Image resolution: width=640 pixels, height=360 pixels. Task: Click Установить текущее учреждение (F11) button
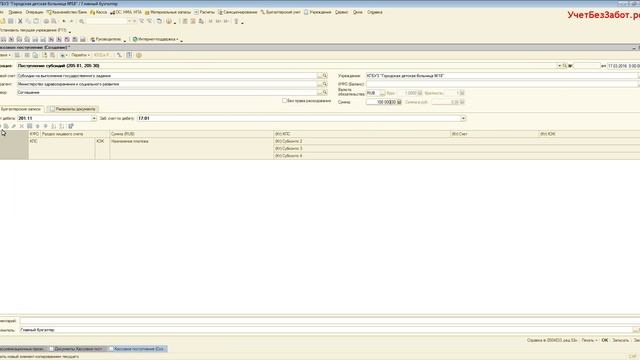coord(33,30)
